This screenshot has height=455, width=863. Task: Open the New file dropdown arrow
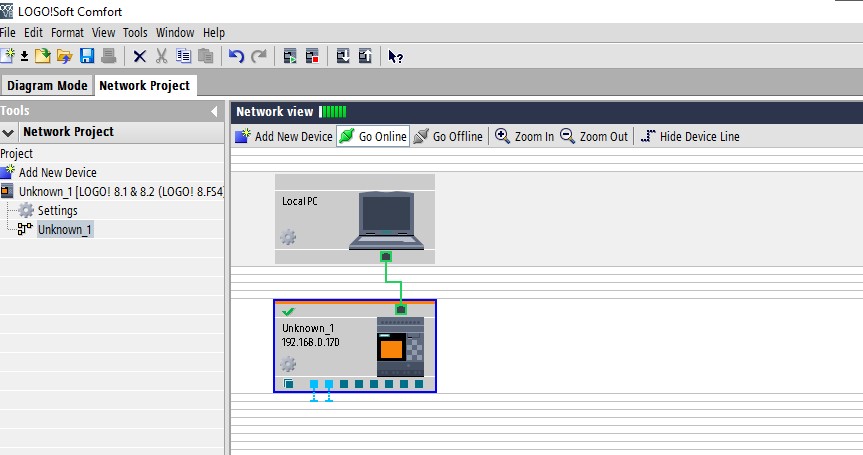(x=23, y=56)
